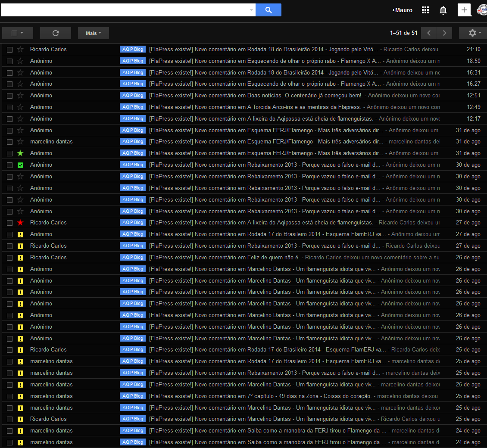Toggle the green star on Esquema FERJ email
The image size is (487, 448).
click(20, 153)
